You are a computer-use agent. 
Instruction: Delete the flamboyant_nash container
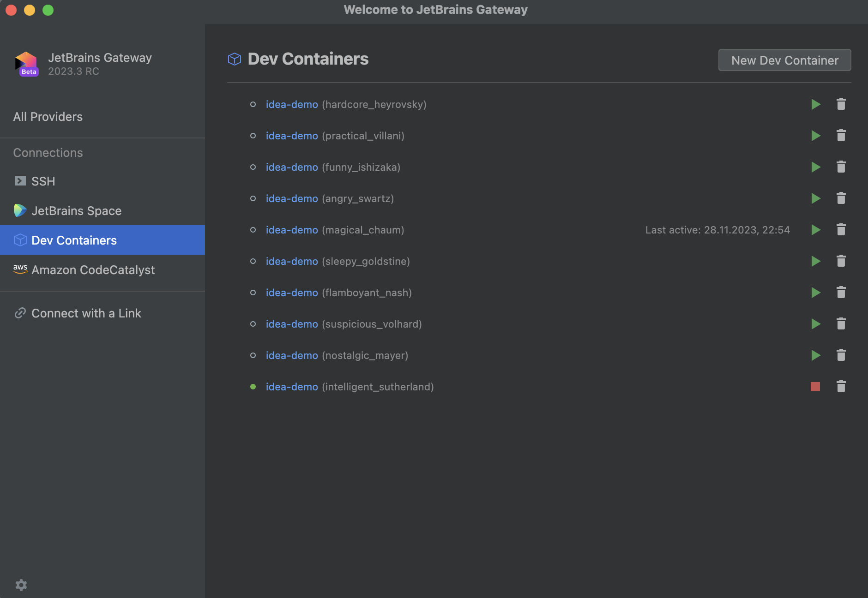(x=841, y=293)
